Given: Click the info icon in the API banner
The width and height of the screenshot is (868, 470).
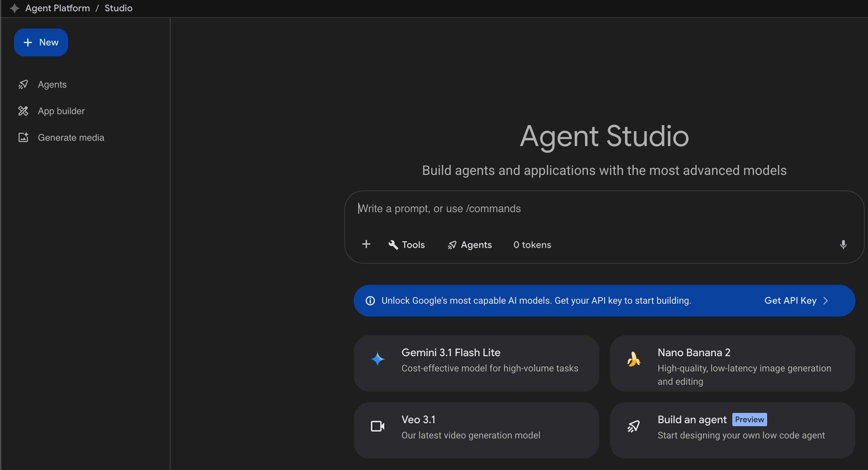Looking at the screenshot, I should click(x=370, y=301).
